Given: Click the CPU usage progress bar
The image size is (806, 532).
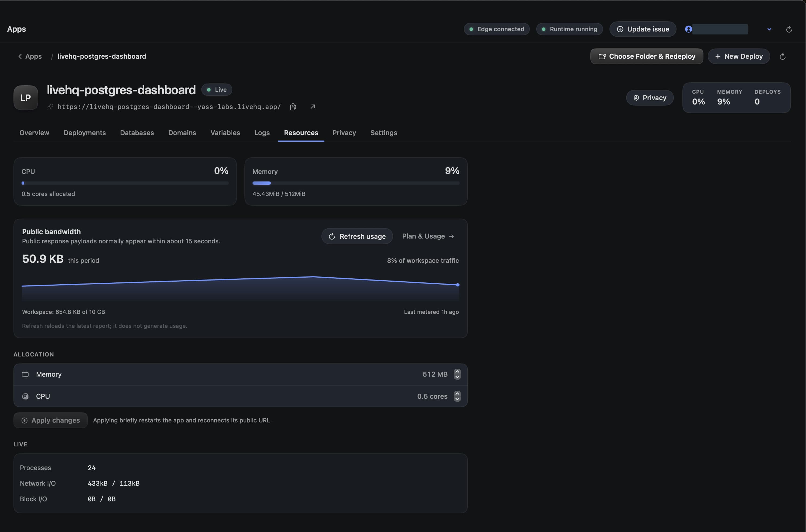Looking at the screenshot, I should pos(125,183).
